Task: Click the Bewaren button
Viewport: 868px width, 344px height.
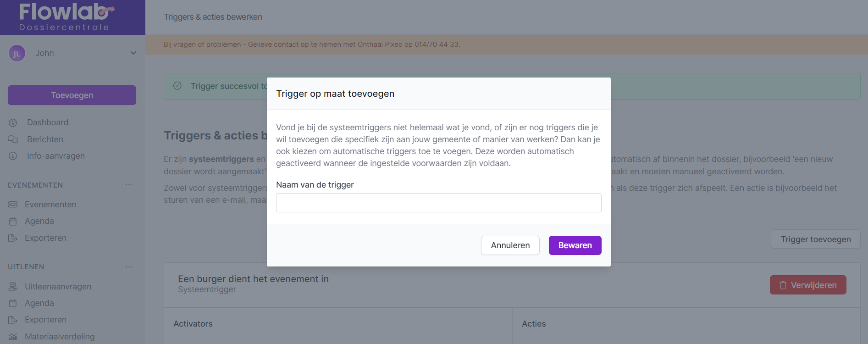Action: [x=575, y=245]
